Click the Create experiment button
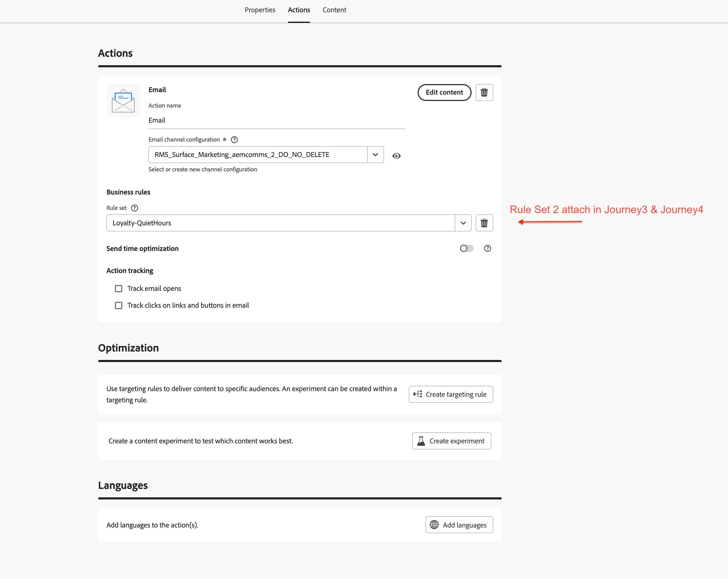 tap(452, 441)
